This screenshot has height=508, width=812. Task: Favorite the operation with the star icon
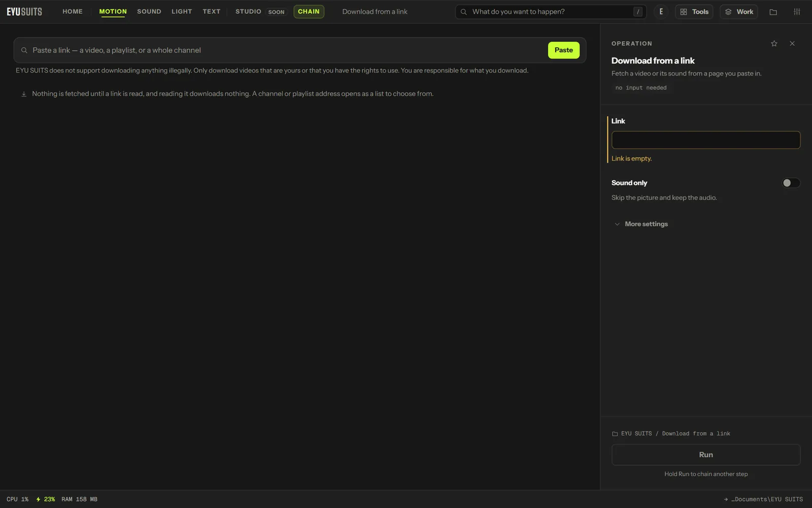click(774, 44)
